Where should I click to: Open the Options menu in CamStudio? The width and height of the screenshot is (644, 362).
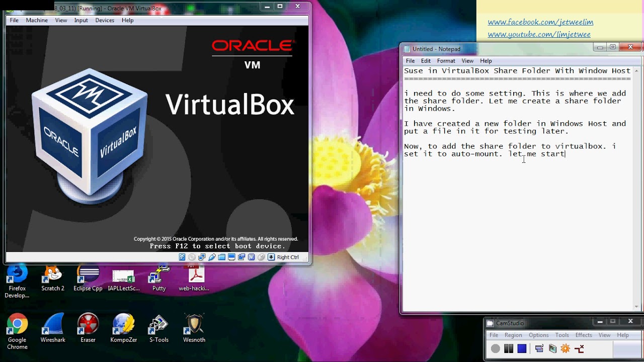coord(538,335)
